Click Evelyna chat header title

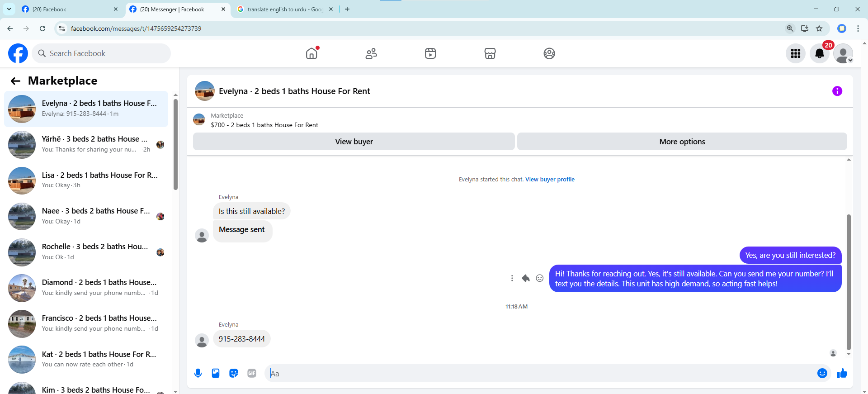tap(294, 91)
